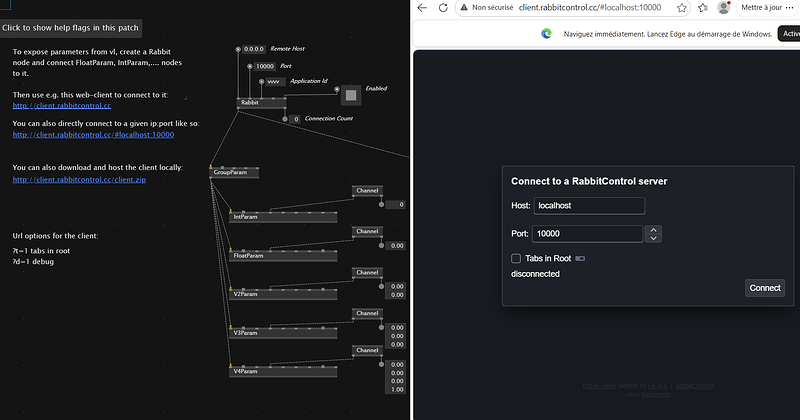Select the V3Param node
The image size is (800, 420).
[x=283, y=333]
